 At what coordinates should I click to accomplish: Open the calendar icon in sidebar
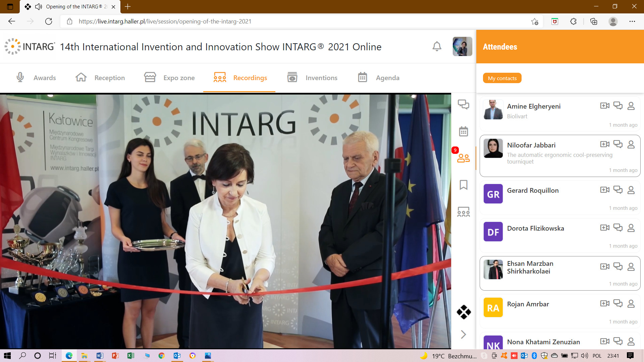pyautogui.click(x=464, y=131)
